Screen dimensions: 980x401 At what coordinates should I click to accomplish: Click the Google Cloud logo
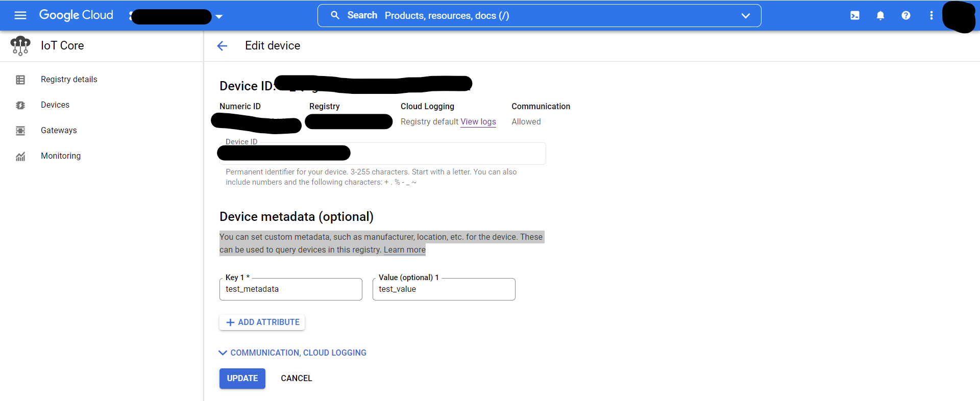(76, 15)
